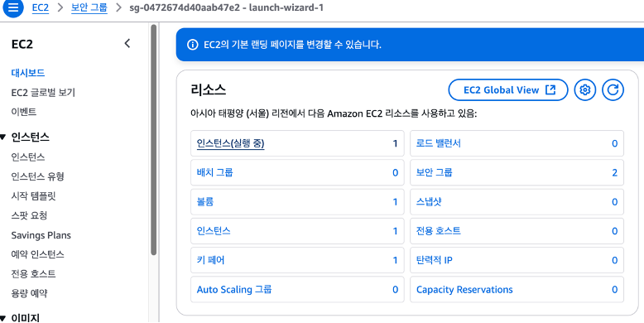The height and width of the screenshot is (323, 644).
Task: Click the count 0 for 로드 밸런서
Action: pos(614,143)
